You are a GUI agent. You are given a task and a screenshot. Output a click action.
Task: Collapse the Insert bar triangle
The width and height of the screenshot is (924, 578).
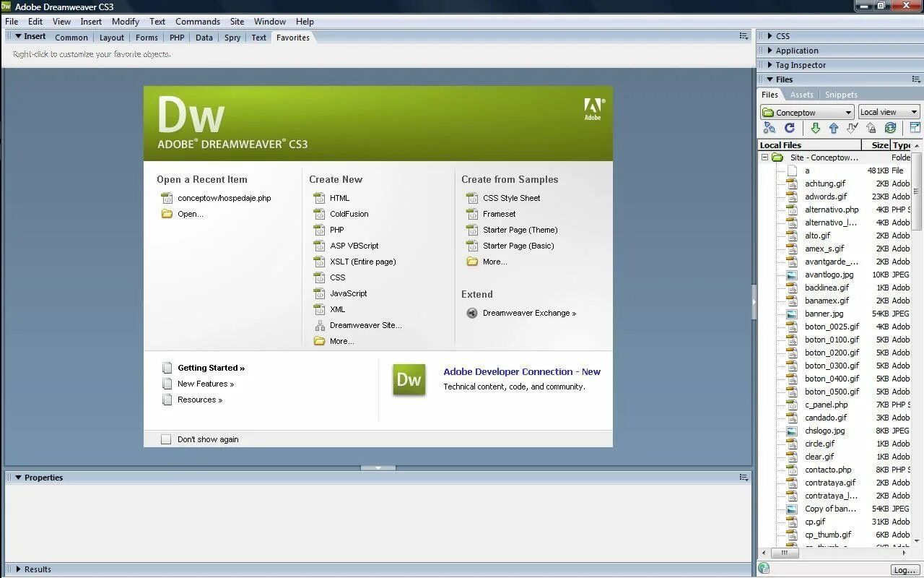click(18, 36)
